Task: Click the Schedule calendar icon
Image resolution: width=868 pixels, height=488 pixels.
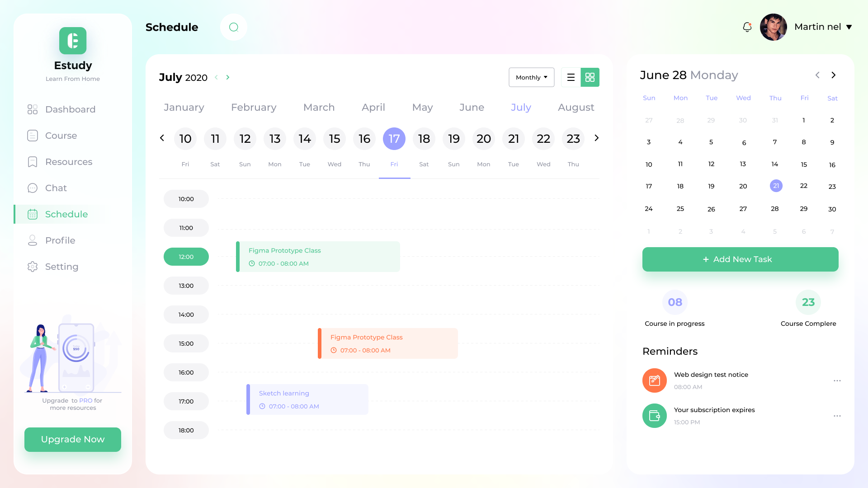Action: [x=33, y=214]
